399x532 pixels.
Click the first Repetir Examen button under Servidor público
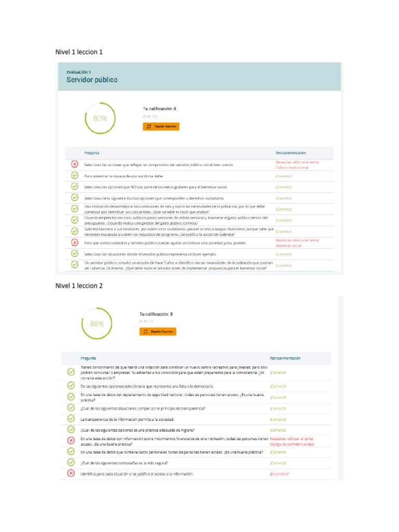pyautogui.click(x=161, y=126)
